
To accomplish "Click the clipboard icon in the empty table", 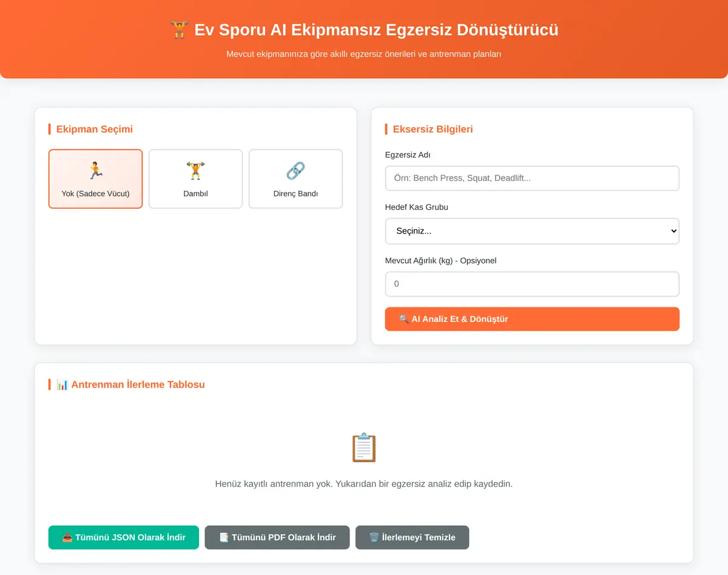I will tap(364, 448).
